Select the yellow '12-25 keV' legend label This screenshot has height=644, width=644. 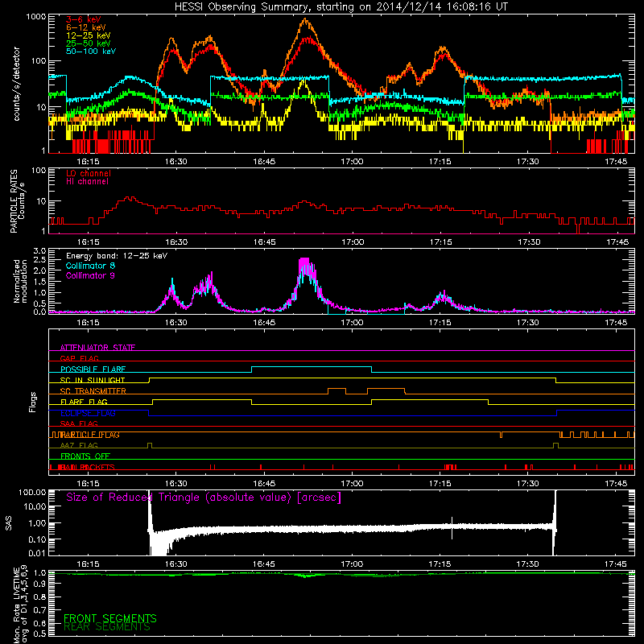88,35
